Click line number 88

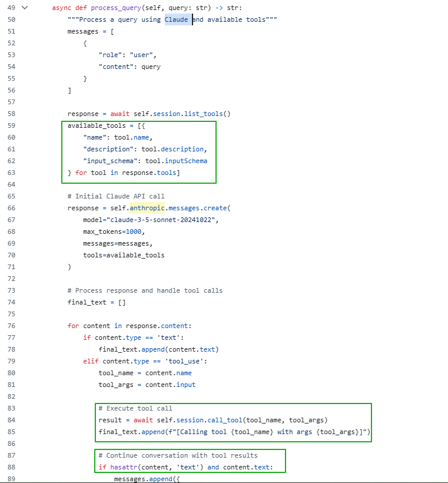tap(11, 467)
